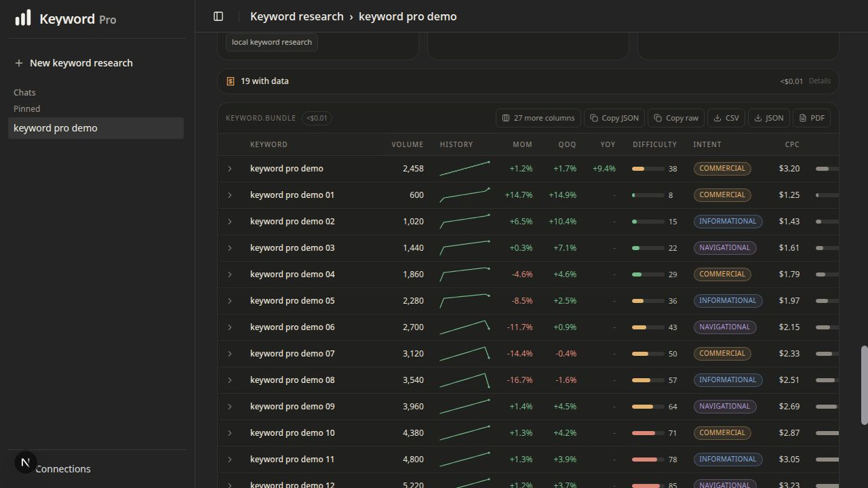Open the Connections section
The image size is (868, 488).
point(62,469)
